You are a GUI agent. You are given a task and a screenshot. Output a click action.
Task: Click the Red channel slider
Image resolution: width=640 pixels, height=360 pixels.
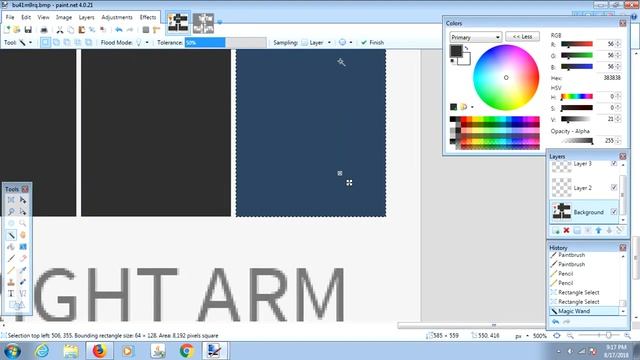click(577, 44)
